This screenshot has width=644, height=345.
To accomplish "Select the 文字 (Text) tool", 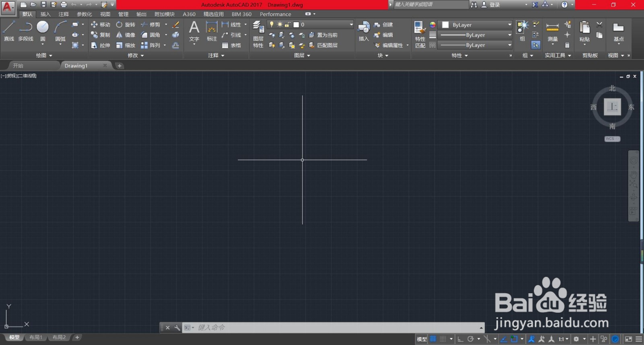I will point(194,31).
